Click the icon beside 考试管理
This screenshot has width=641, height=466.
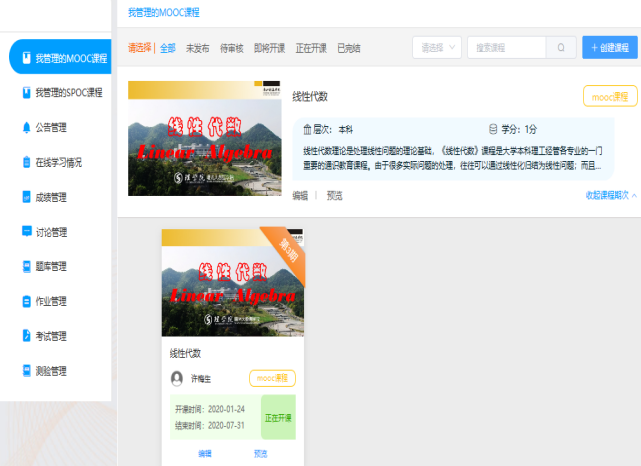pos(26,336)
